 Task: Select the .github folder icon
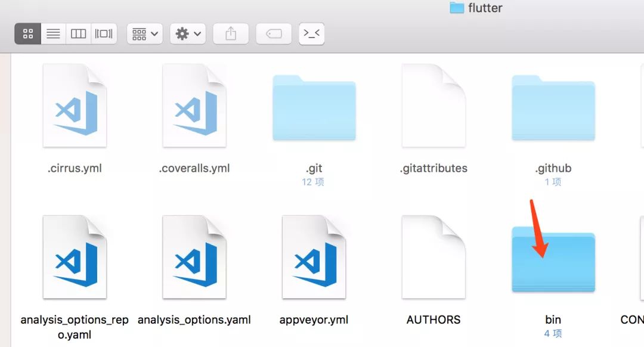point(553,107)
